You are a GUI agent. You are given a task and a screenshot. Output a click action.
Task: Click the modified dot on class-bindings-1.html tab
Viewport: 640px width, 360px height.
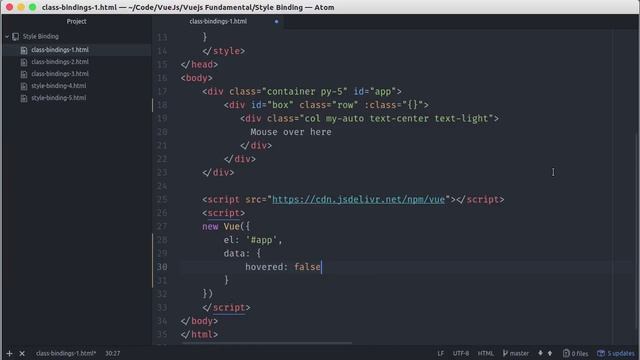click(x=276, y=22)
